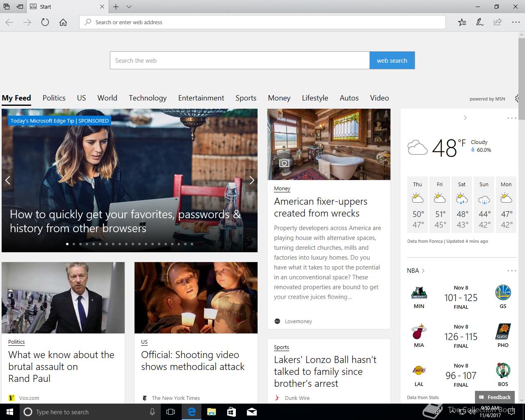
Task: Click the Timberwolves team logo
Action: click(x=419, y=293)
